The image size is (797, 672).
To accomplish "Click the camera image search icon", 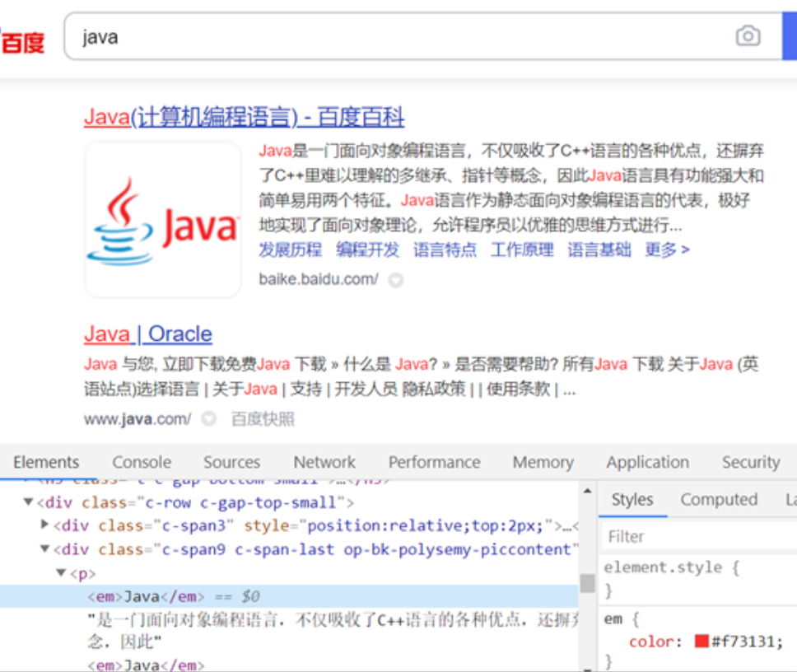I will [748, 36].
